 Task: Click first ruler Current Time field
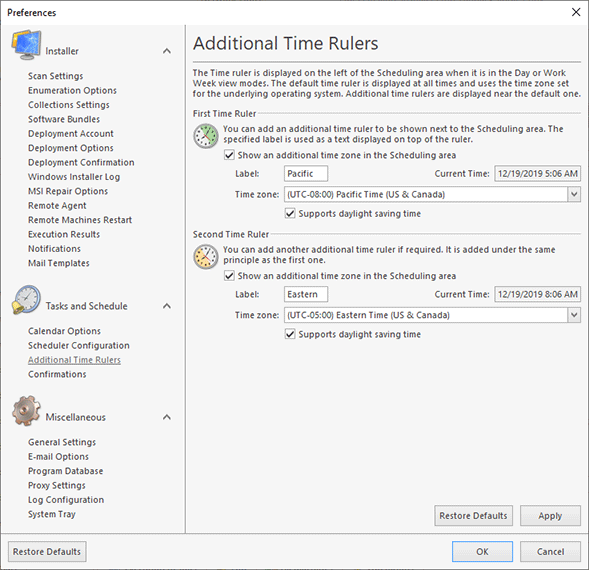point(538,174)
